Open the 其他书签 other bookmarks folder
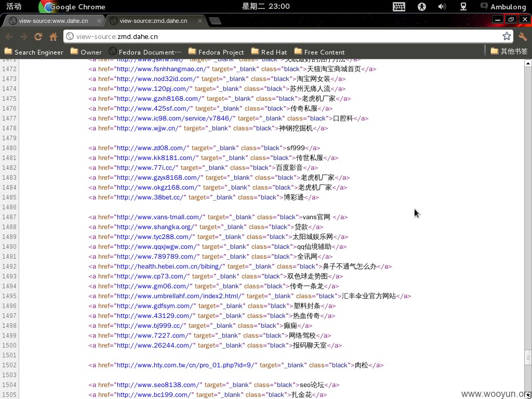The image size is (532, 399). click(509, 51)
